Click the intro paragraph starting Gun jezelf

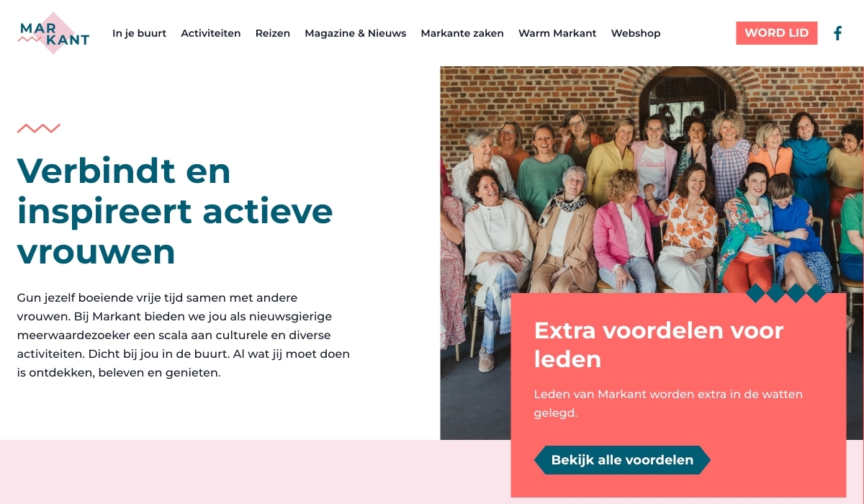pyautogui.click(x=184, y=335)
